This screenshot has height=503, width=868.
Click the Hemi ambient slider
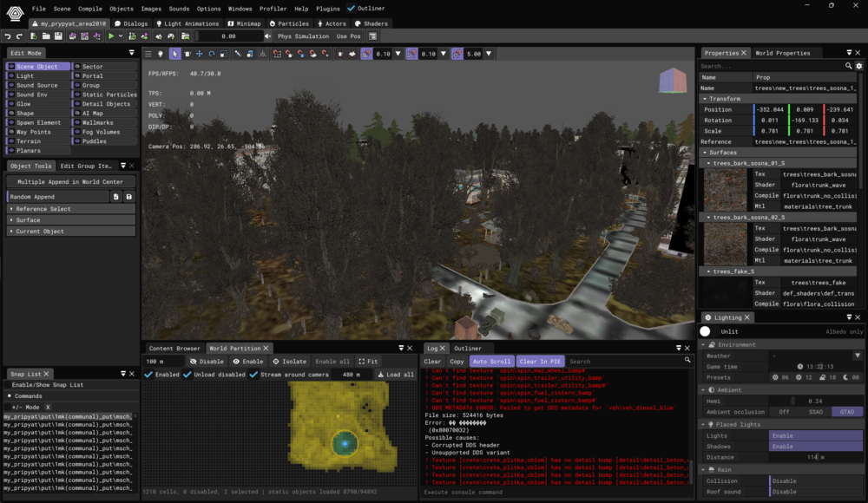pos(815,402)
